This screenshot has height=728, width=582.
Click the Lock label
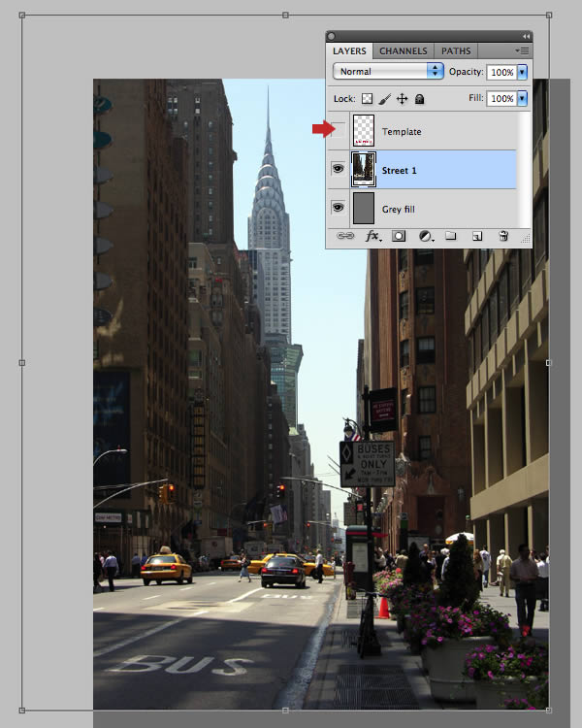click(x=344, y=99)
